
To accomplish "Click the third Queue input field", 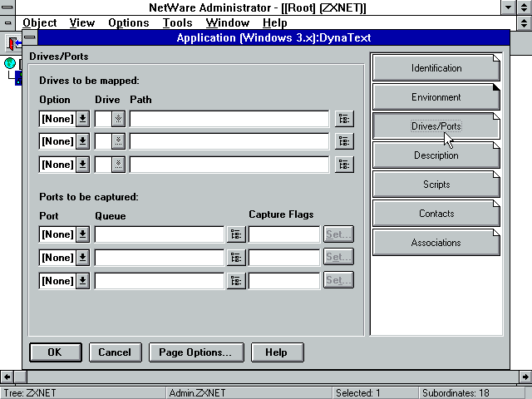I will pyautogui.click(x=159, y=281).
